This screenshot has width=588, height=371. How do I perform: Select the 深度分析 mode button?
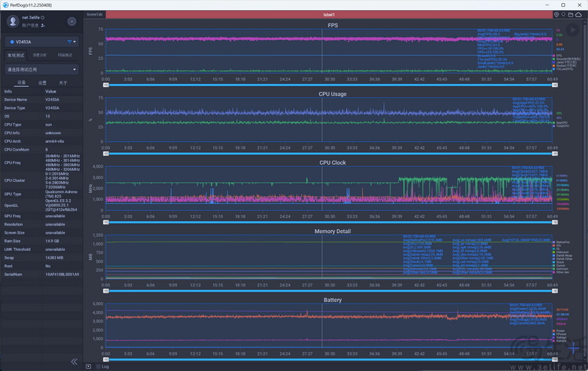(38, 55)
